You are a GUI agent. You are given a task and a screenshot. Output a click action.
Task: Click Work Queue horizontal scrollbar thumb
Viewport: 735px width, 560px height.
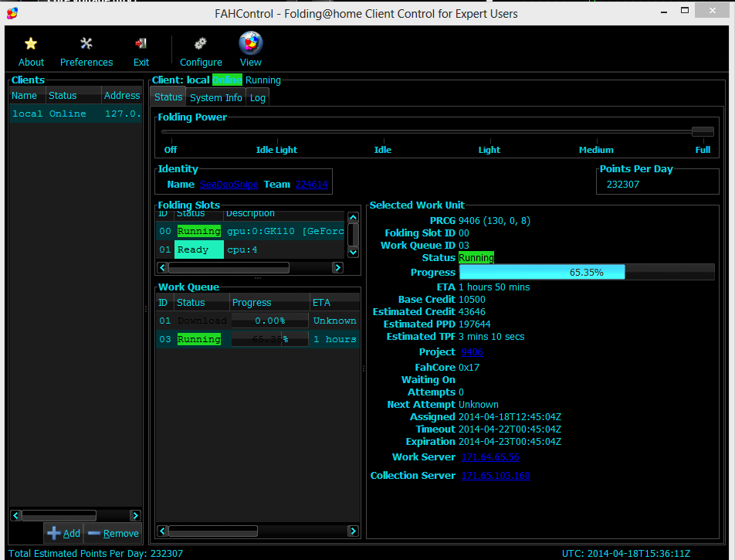coord(213,531)
